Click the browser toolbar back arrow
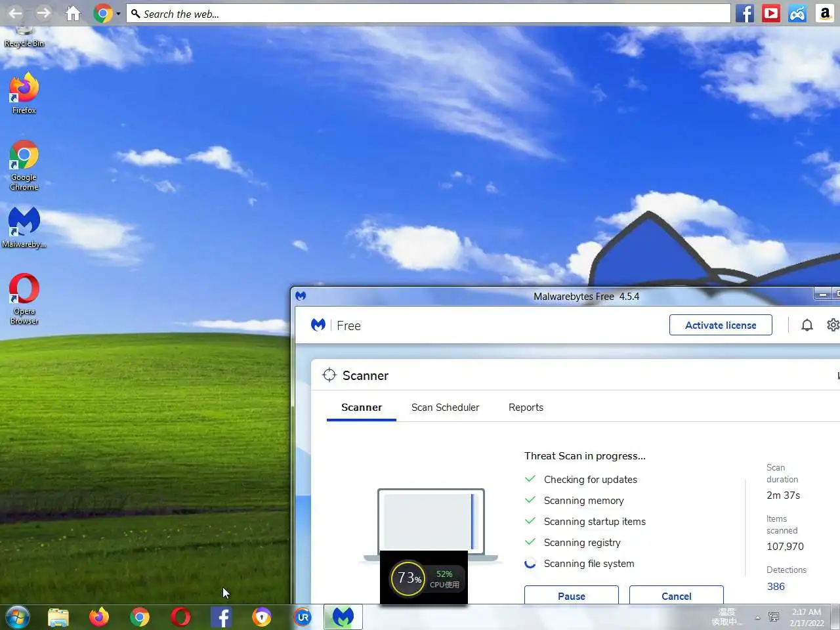The height and width of the screenshot is (630, 840). click(x=15, y=13)
